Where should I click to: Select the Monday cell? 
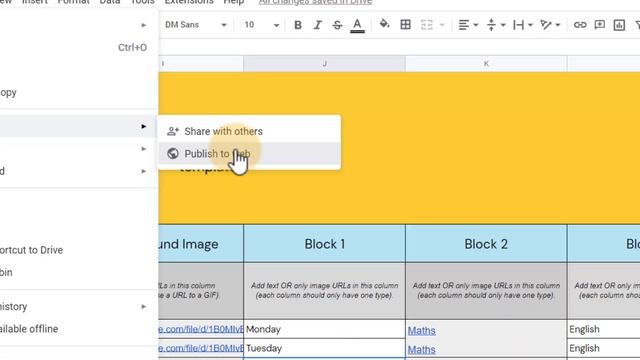[324, 329]
